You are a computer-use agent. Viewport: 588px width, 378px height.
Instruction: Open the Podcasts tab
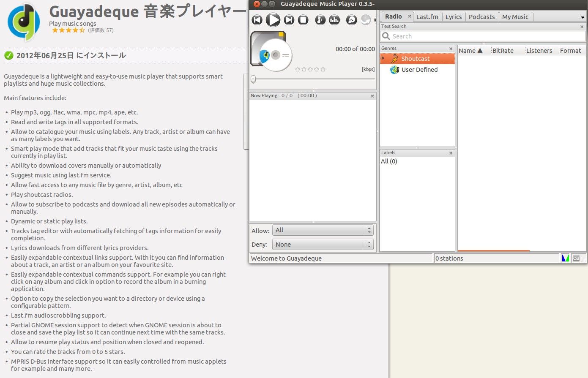(481, 17)
